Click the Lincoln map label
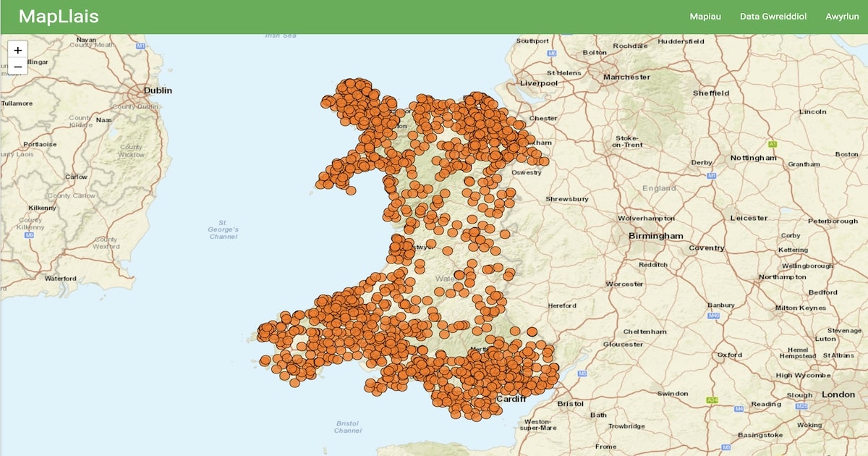Screen dimensions: 868x456 pyautogui.click(x=813, y=111)
